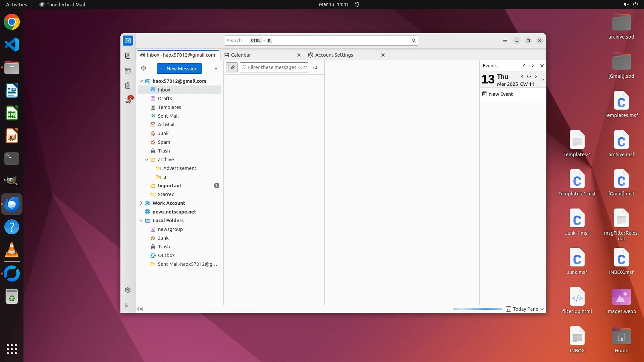Click New Event in the Events pane
644x362 pixels.
[500, 94]
